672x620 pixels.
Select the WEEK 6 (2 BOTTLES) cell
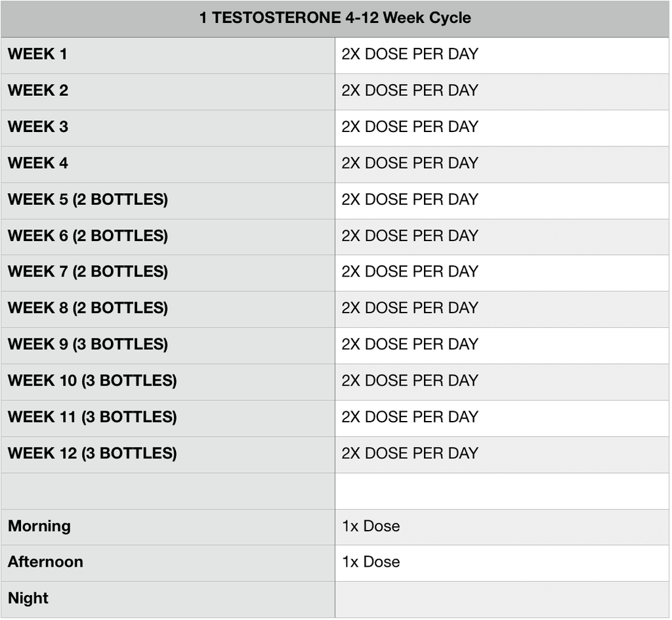coord(88,236)
